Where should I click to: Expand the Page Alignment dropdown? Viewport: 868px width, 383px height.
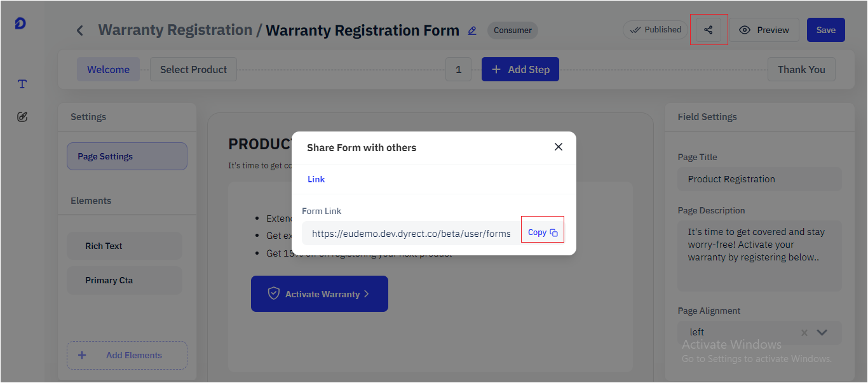click(822, 332)
